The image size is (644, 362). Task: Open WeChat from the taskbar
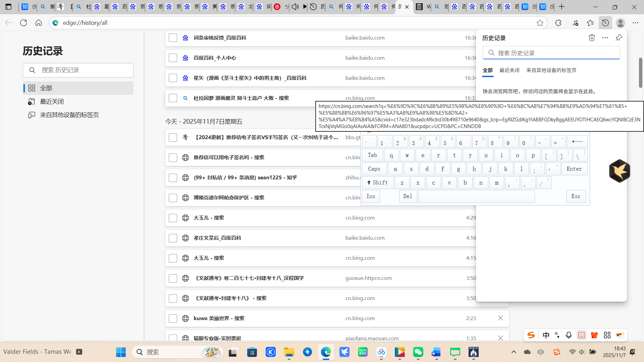(x=418, y=352)
